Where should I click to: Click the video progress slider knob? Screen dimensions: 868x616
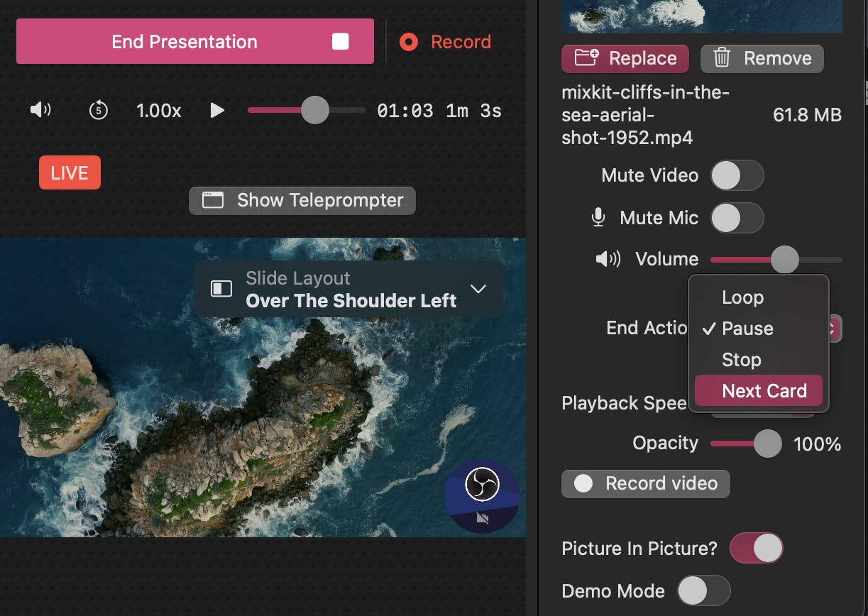tap(314, 110)
